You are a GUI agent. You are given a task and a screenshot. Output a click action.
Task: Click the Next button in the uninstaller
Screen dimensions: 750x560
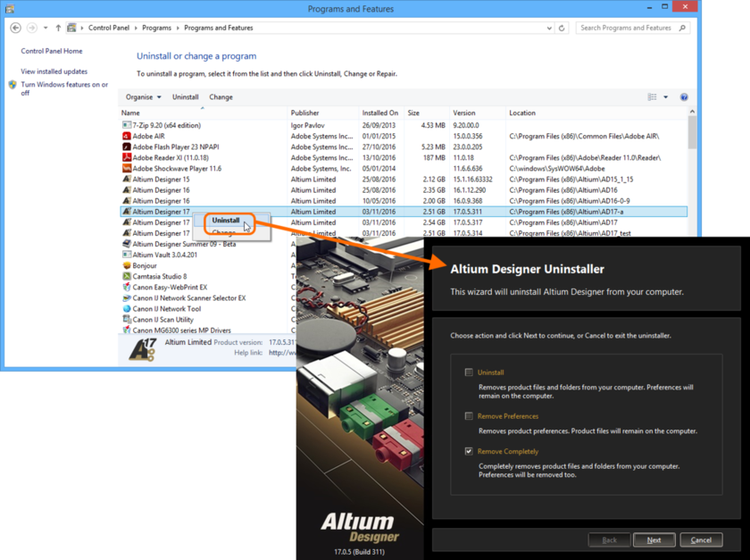(x=654, y=539)
